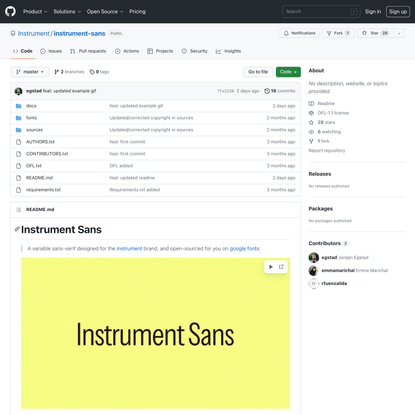
Task: Open the green Code dropdown
Action: point(288,72)
